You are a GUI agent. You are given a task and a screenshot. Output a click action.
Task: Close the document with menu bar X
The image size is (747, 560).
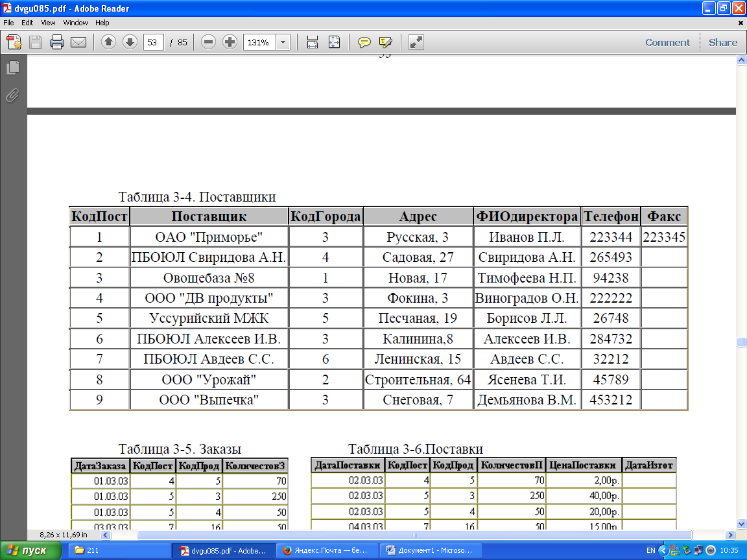tap(741, 23)
